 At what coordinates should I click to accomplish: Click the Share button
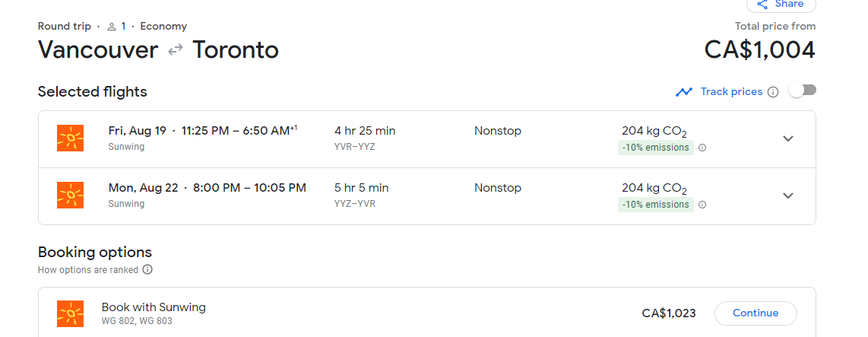click(781, 5)
